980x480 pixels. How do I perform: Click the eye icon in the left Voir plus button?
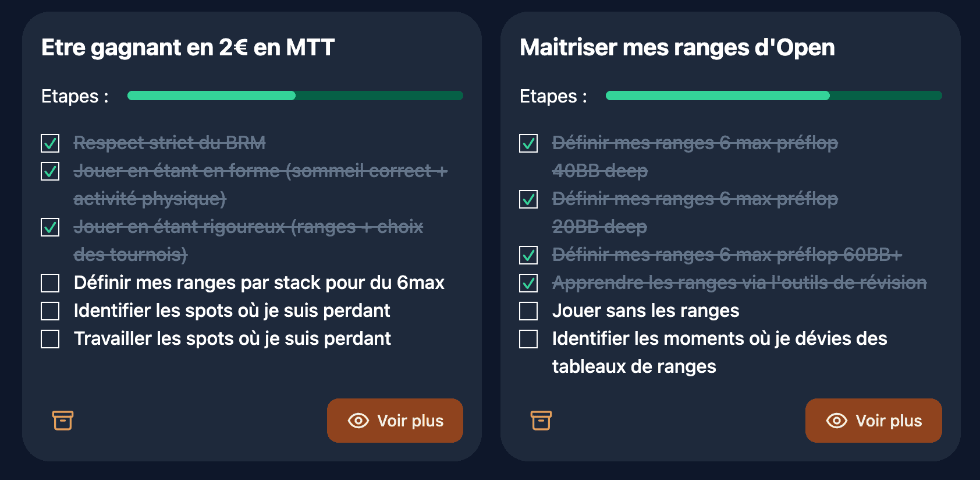click(x=359, y=420)
